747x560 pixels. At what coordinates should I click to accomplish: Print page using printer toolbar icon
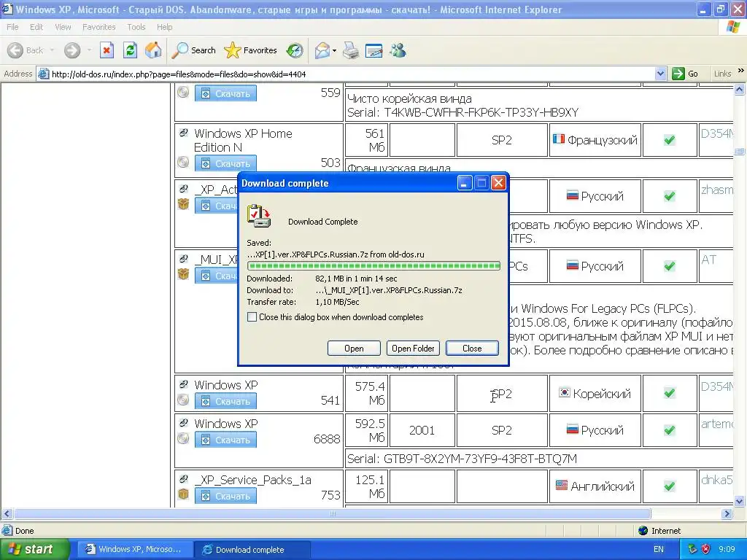(x=351, y=50)
